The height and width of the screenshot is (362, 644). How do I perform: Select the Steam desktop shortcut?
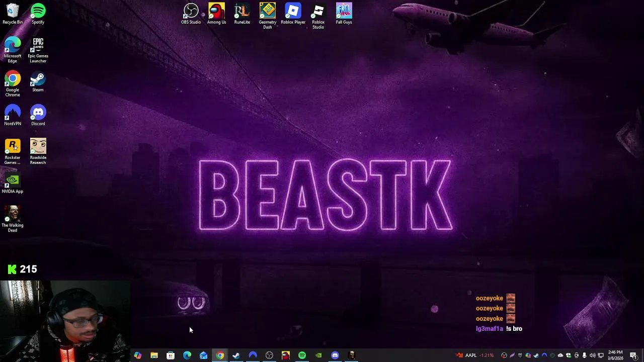pyautogui.click(x=38, y=82)
